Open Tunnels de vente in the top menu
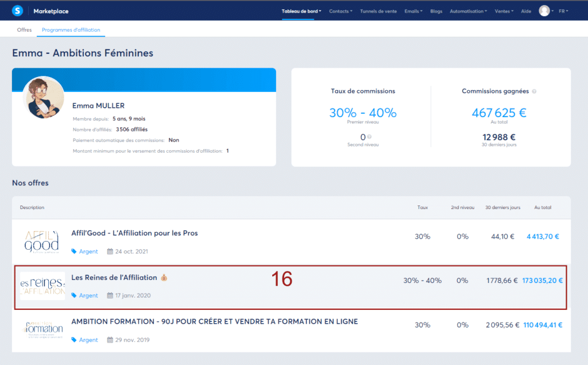Image resolution: width=588 pixels, height=365 pixels. pyautogui.click(x=378, y=11)
